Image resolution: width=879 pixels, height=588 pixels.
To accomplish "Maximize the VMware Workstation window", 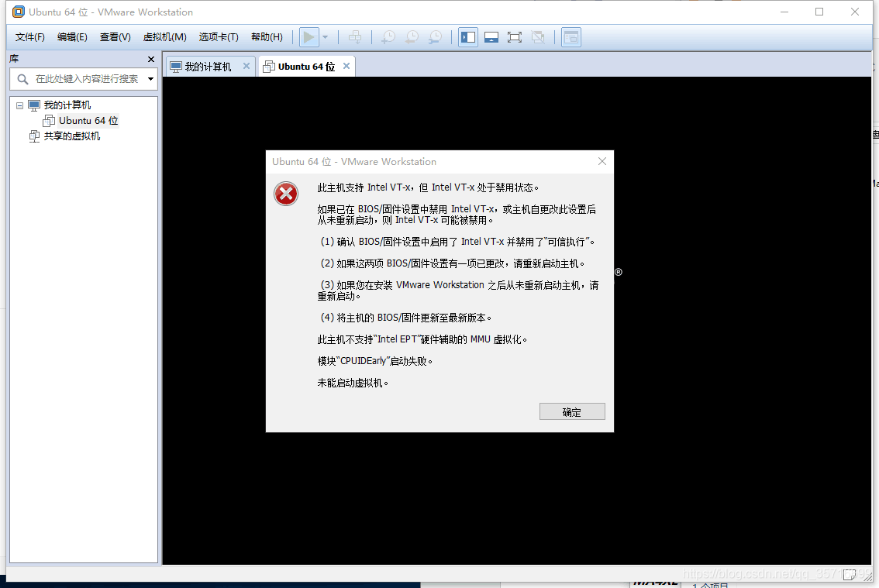I will pos(819,12).
